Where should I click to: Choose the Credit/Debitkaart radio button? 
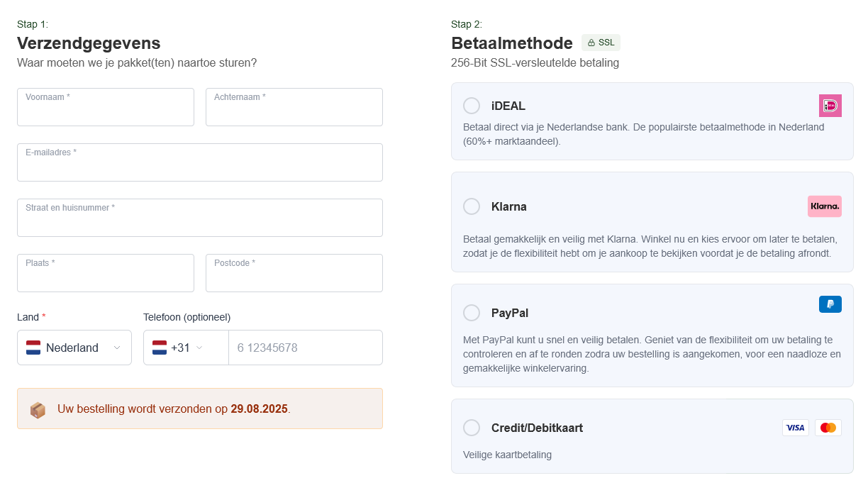click(472, 428)
